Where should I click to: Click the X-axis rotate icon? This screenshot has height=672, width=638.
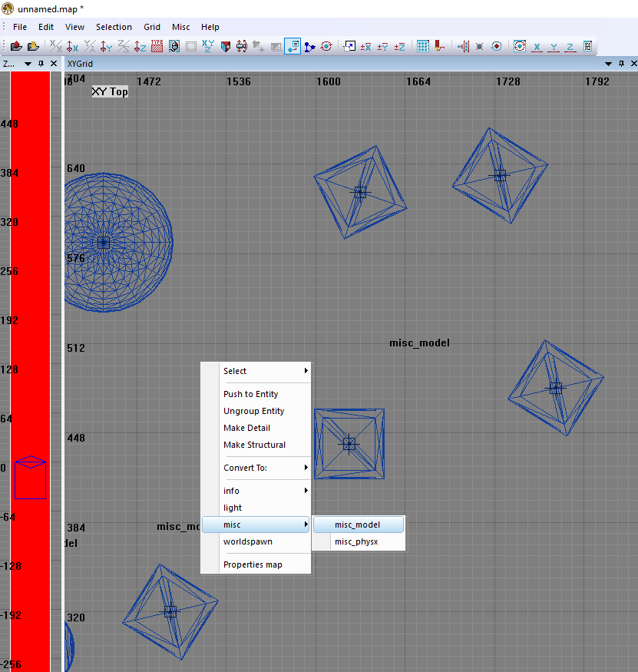(x=73, y=46)
